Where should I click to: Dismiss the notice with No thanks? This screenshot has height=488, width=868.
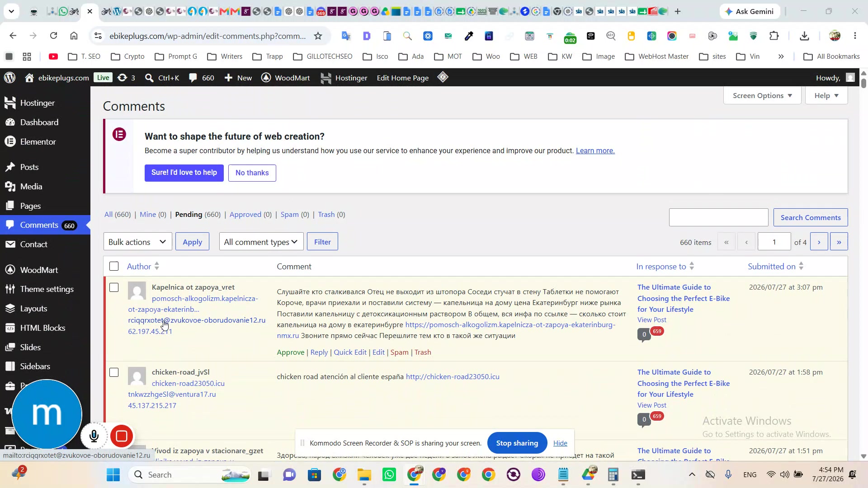[252, 173]
